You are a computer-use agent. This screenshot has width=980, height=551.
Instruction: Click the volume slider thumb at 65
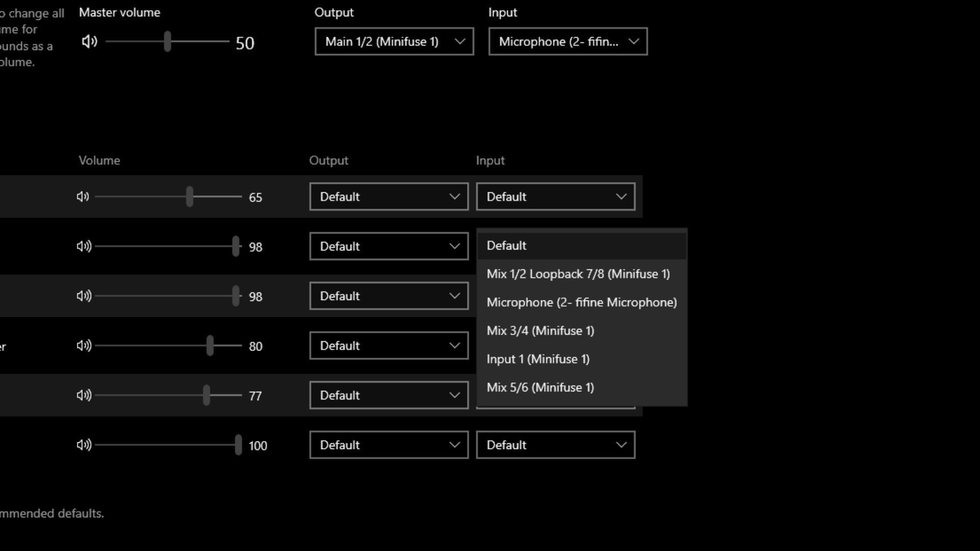pyautogui.click(x=189, y=197)
